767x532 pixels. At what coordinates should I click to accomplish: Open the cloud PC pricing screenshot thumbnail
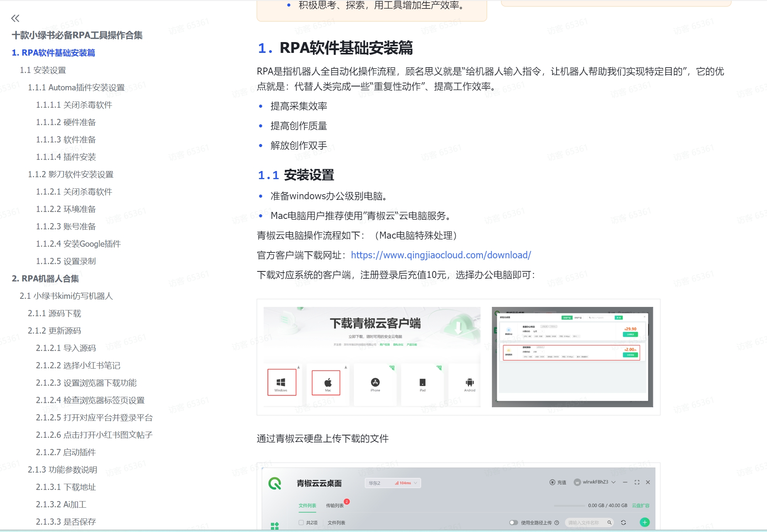click(572, 357)
